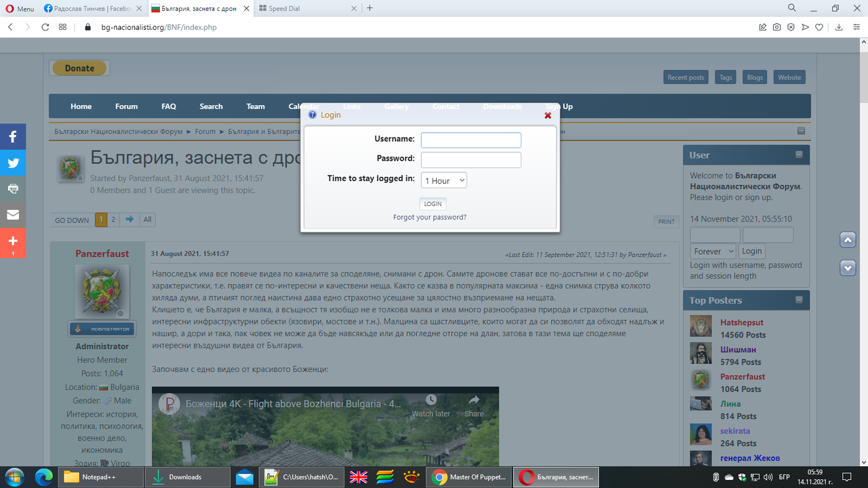Collapse the Top Posters panel
The width and height of the screenshot is (868, 488).
[x=800, y=300]
